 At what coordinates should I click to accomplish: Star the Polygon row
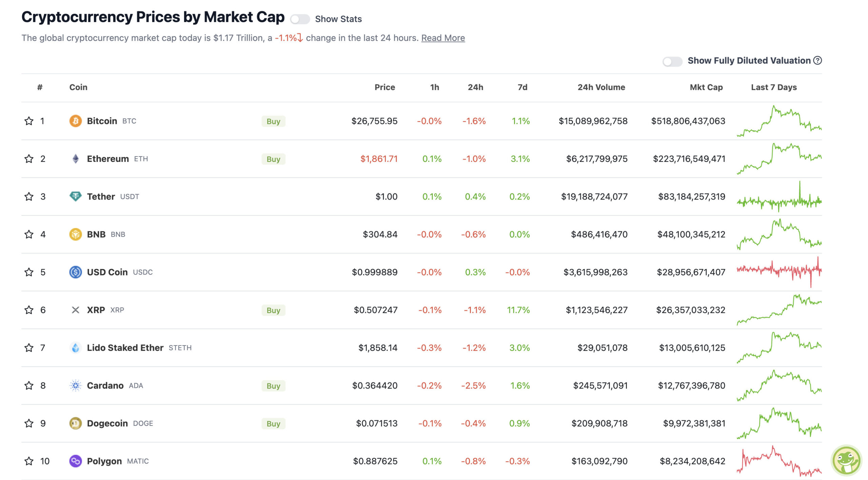pyautogui.click(x=29, y=461)
